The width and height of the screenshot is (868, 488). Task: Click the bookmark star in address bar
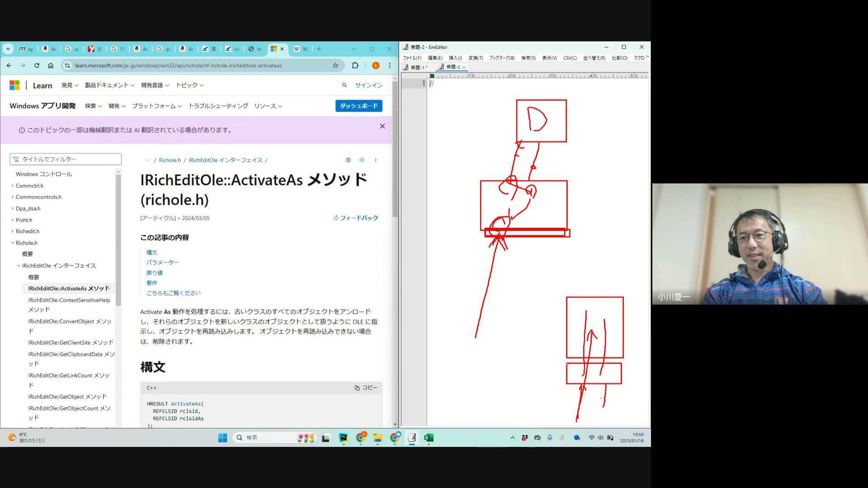pyautogui.click(x=335, y=66)
